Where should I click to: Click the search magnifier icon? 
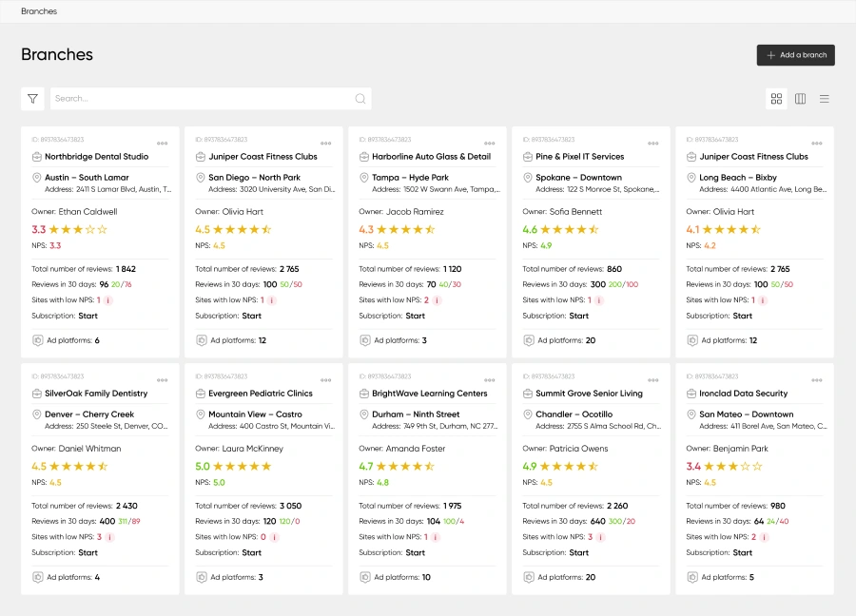pyautogui.click(x=360, y=99)
